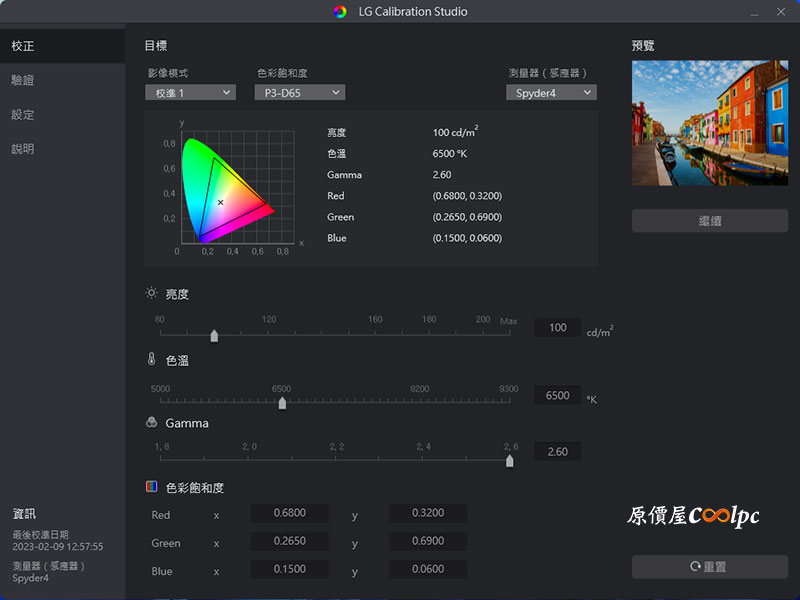The image size is (800, 600).
Task: Click the preview image of colorful houses
Action: (x=710, y=123)
